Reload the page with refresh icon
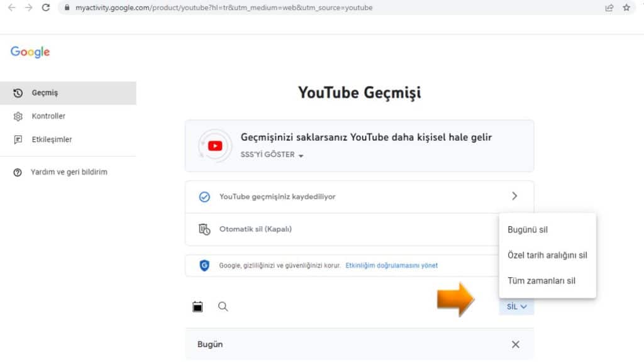Screen dimensions: 644x362 (45, 8)
